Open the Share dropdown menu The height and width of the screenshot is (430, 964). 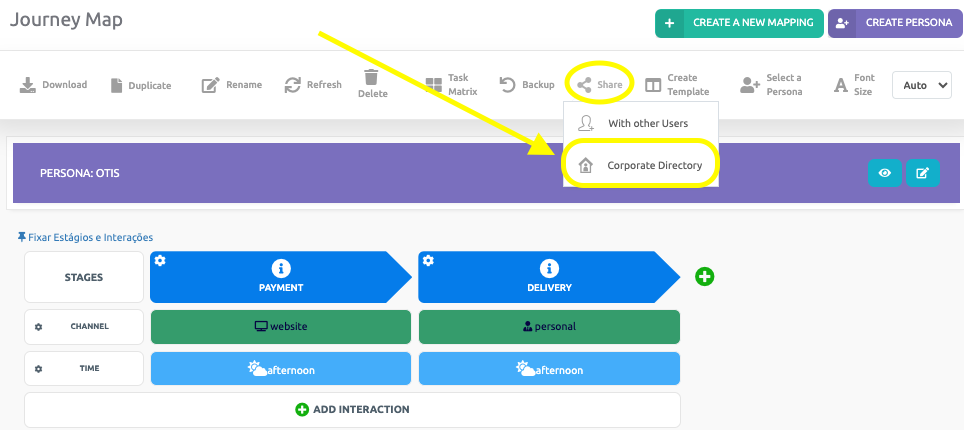pos(599,85)
